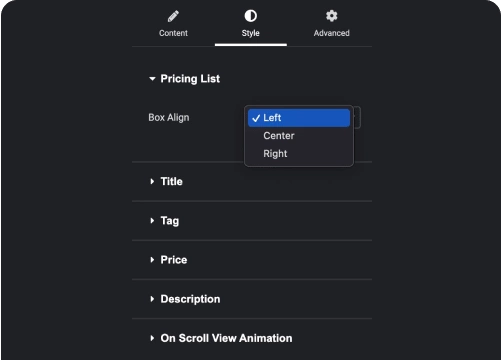Screen dimensions: 501x360
Task: Expand On Scroll View Animation arrow
Action: (x=152, y=338)
